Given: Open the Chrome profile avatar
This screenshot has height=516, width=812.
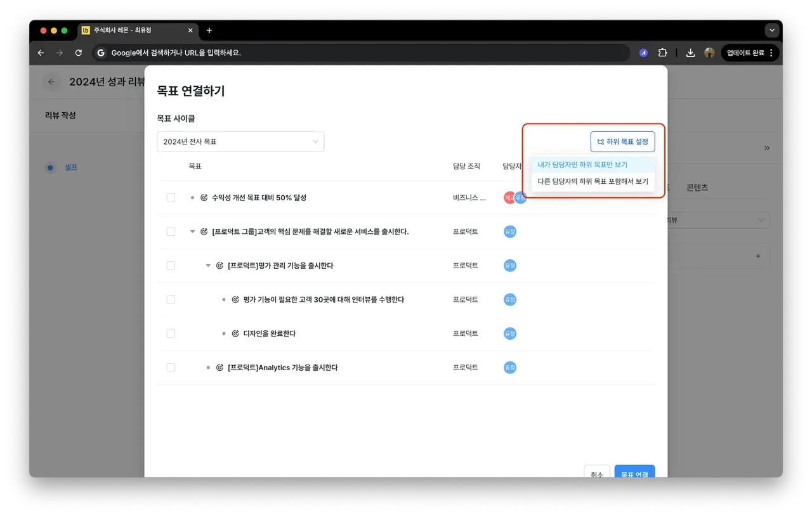Looking at the screenshot, I should click(709, 53).
